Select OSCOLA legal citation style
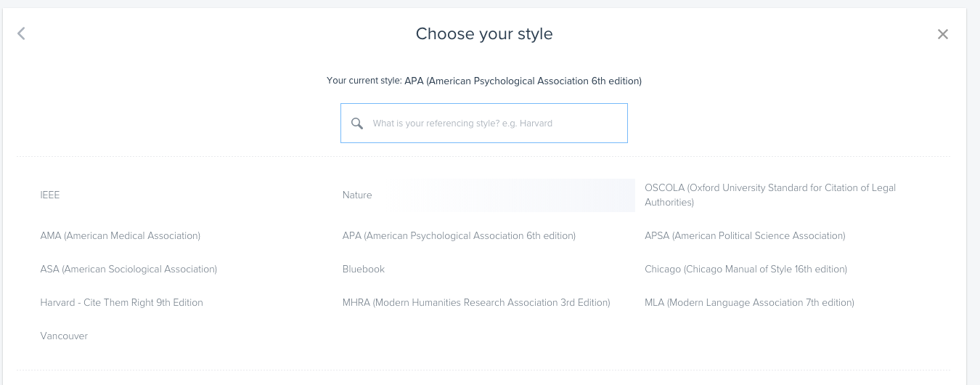This screenshot has height=385, width=980. click(x=769, y=195)
